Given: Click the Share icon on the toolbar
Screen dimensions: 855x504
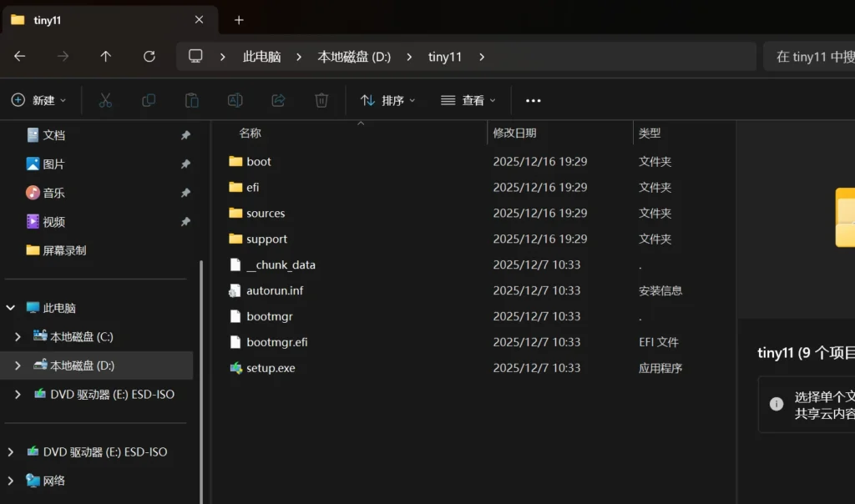Looking at the screenshot, I should coord(278,100).
